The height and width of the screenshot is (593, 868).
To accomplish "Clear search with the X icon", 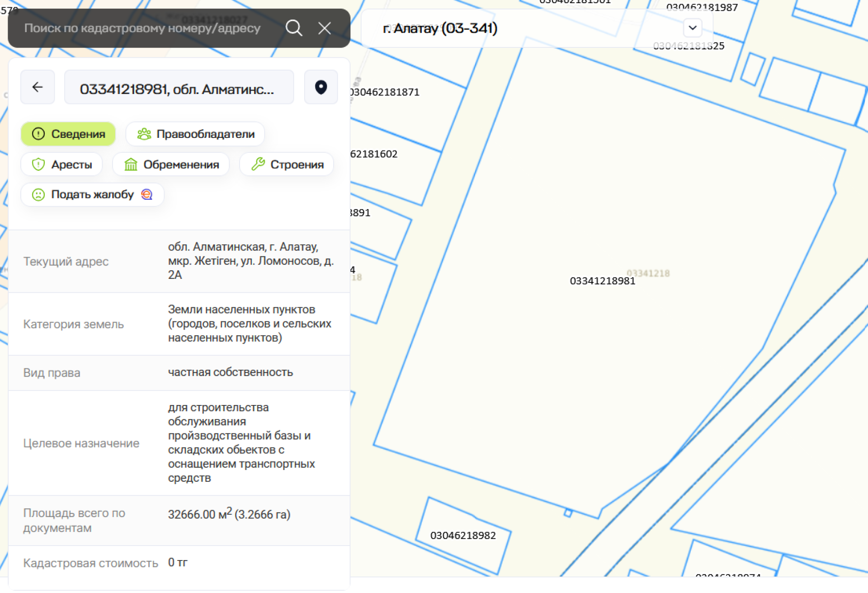I will point(325,28).
